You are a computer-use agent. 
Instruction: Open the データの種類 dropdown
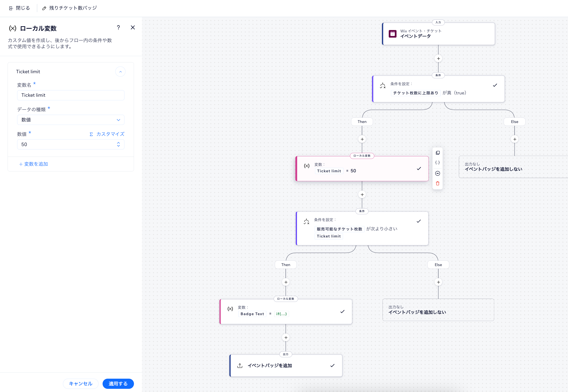(71, 120)
